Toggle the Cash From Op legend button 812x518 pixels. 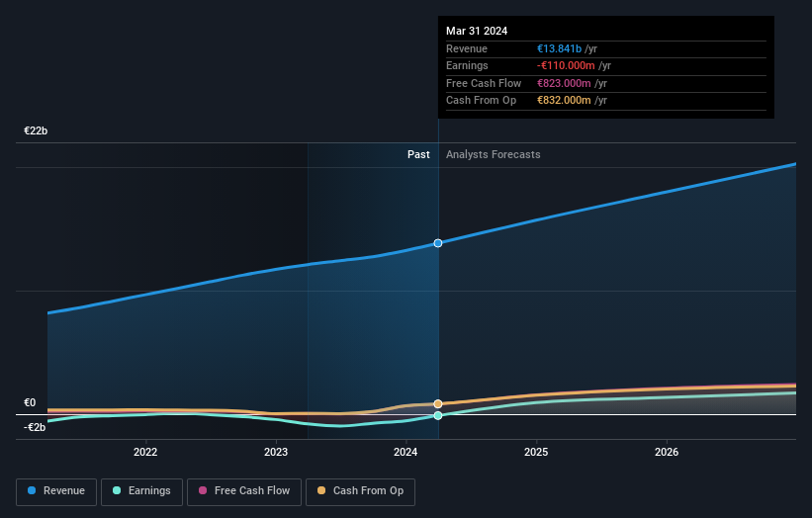point(360,491)
